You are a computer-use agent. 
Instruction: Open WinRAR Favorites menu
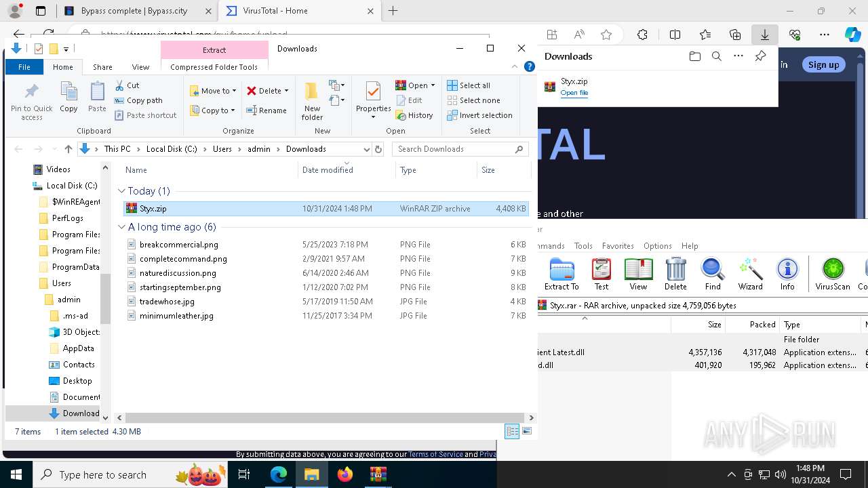tap(618, 246)
